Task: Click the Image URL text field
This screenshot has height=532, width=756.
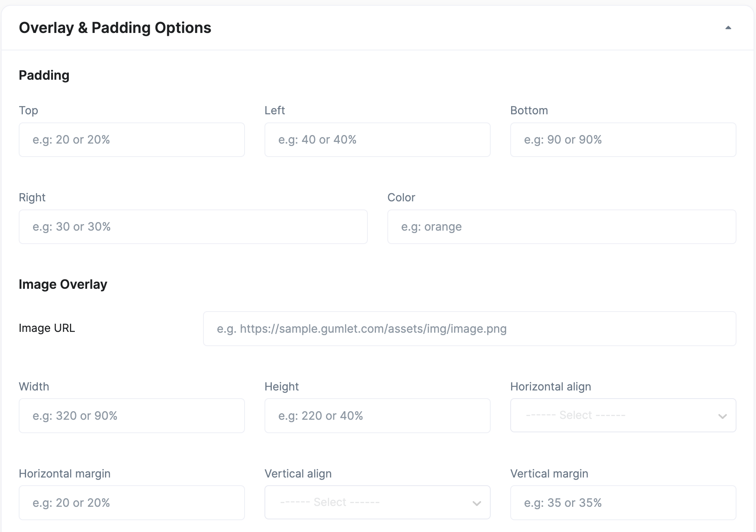Action: click(469, 329)
